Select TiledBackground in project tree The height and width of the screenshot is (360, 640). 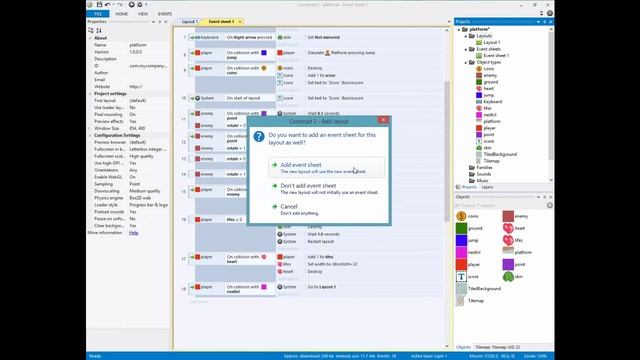click(x=500, y=154)
